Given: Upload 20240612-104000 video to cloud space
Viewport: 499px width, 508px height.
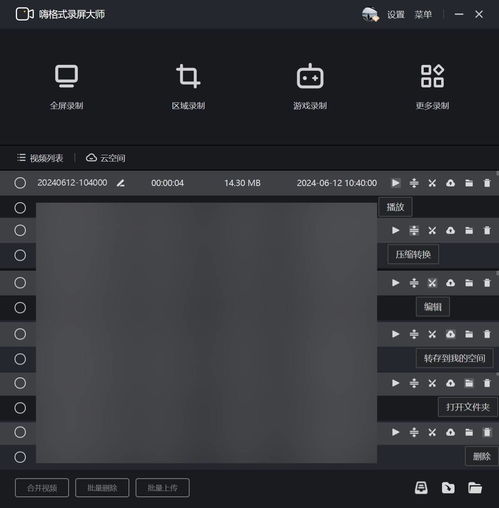Looking at the screenshot, I should (x=451, y=183).
